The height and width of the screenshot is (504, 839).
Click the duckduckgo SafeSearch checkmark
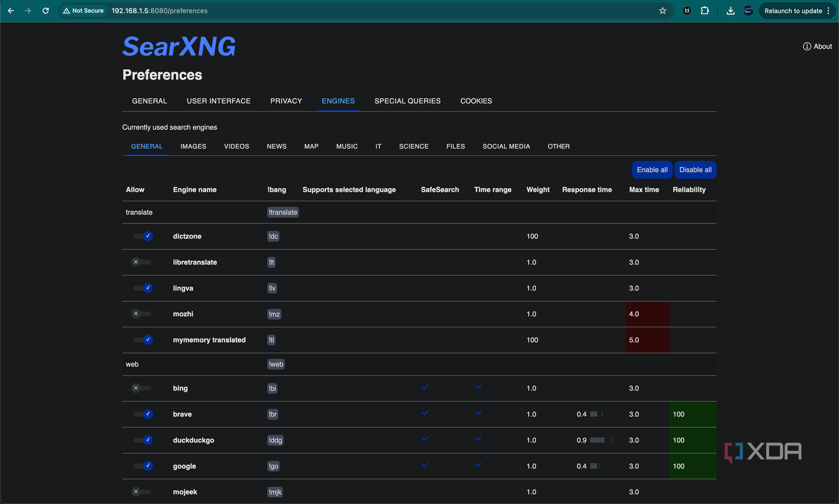coord(425,439)
